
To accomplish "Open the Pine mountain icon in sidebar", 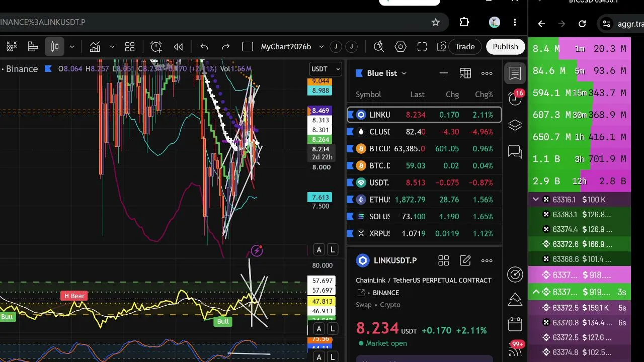I will point(515,300).
